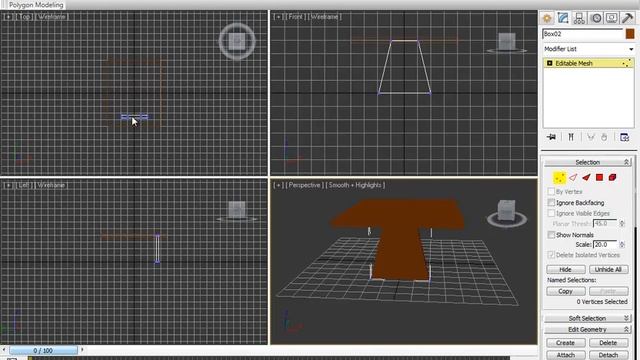Viewport: 640px width, 360px height.
Task: Click the expand icon beside Editable Mesh
Action: coord(549,63)
